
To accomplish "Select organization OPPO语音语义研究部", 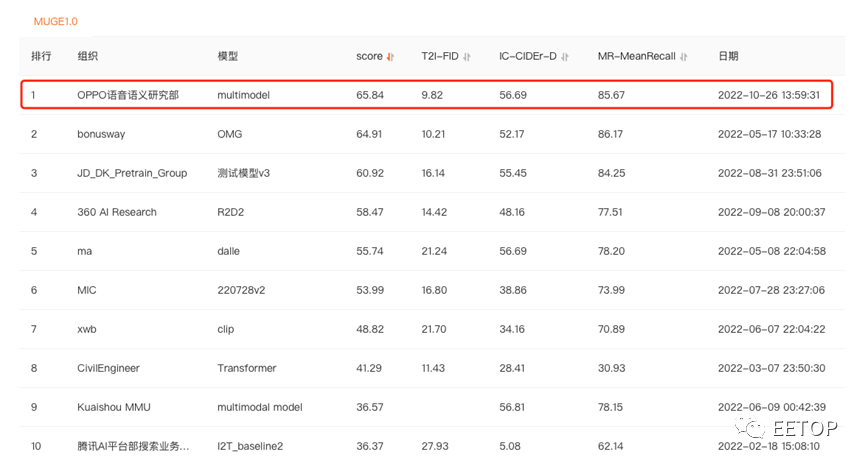I will tap(128, 95).
